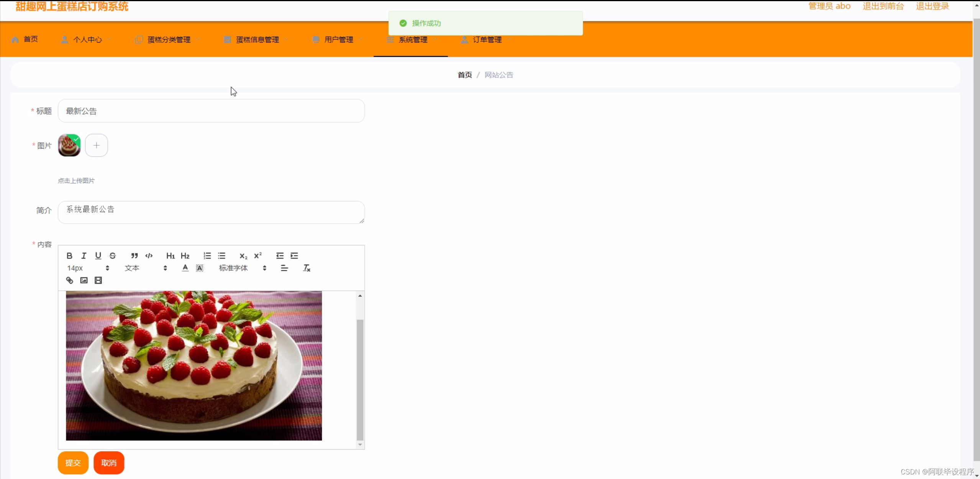Image resolution: width=980 pixels, height=479 pixels.
Task: Clear text formatting with the Tx icon
Action: click(x=306, y=268)
